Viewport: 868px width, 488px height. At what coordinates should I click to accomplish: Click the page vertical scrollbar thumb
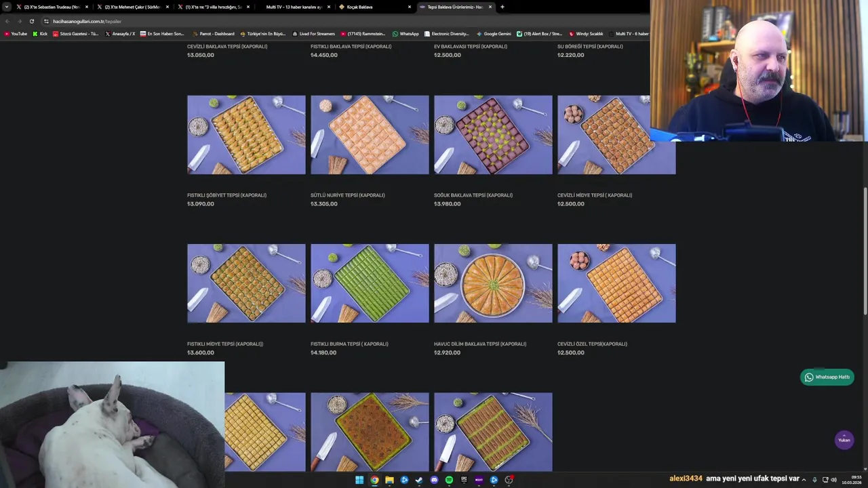pyautogui.click(x=865, y=250)
